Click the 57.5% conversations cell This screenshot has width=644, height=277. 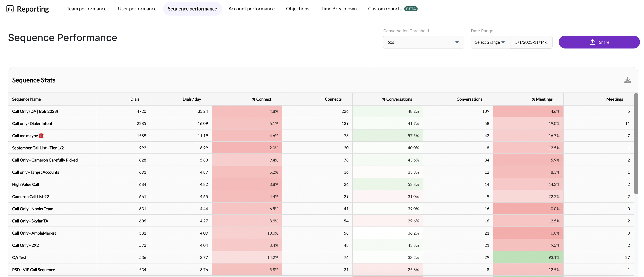[388, 136]
